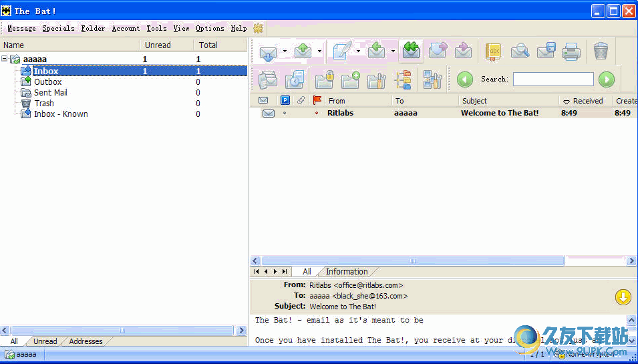The height and width of the screenshot is (364, 638).
Task: Open the Get new mail dropdown arrow
Action: click(285, 51)
